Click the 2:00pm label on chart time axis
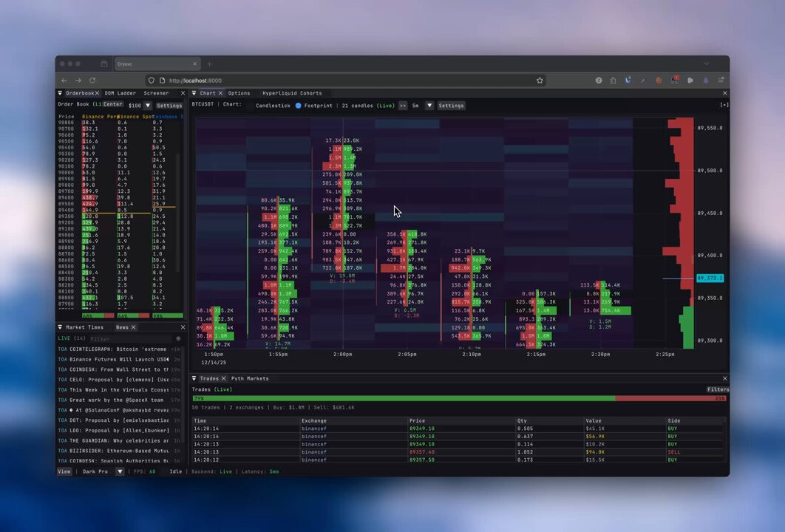Image resolution: width=785 pixels, height=532 pixels. pos(342,355)
